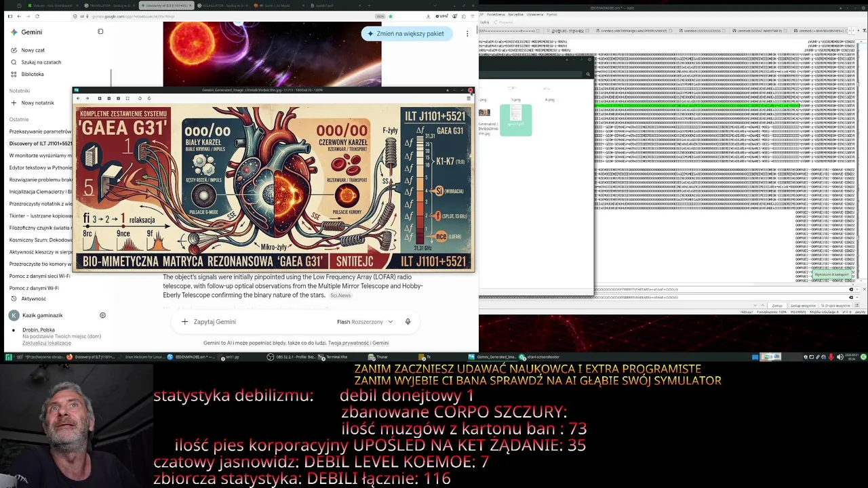Open the Gemini three-dot options menu
Viewport: 868px width, 488px height.
point(467,34)
